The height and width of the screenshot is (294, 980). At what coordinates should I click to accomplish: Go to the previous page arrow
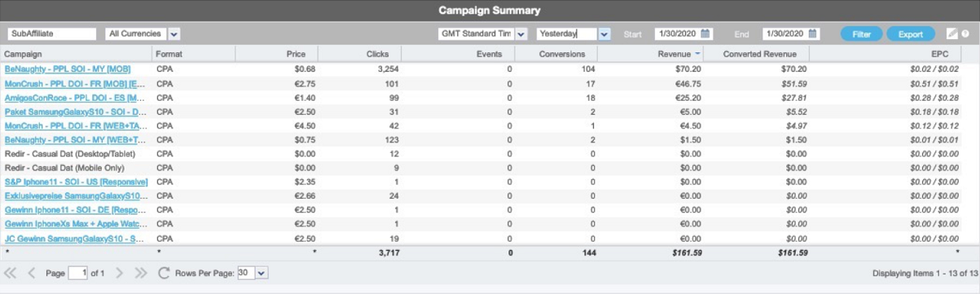32,273
